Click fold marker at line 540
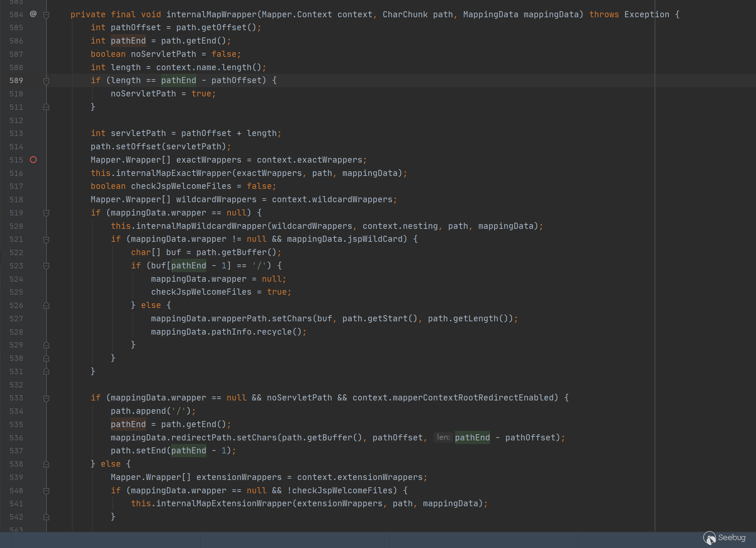This screenshot has width=756, height=548. (46, 491)
